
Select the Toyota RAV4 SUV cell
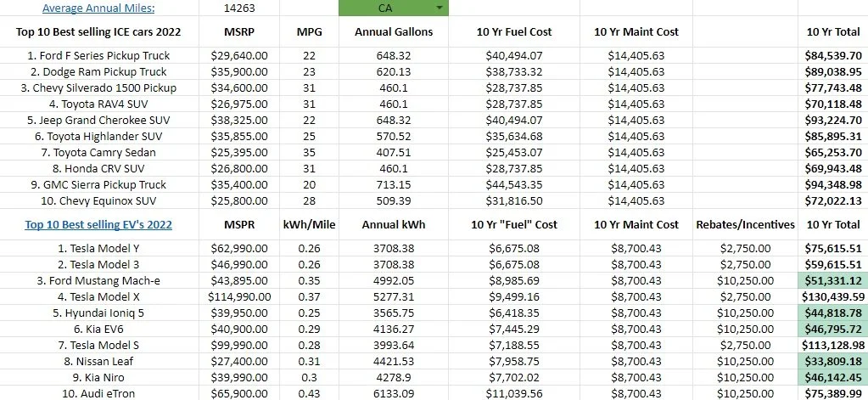[98, 104]
